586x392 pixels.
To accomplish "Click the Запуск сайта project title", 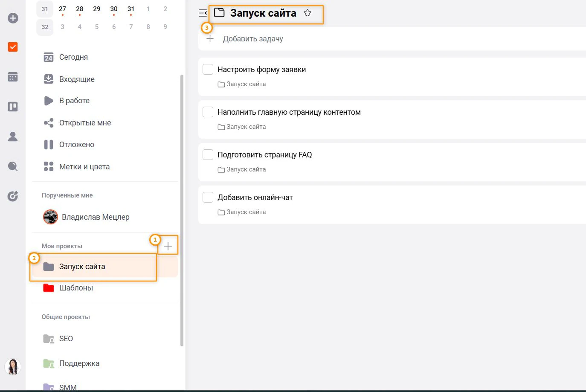I will [263, 13].
